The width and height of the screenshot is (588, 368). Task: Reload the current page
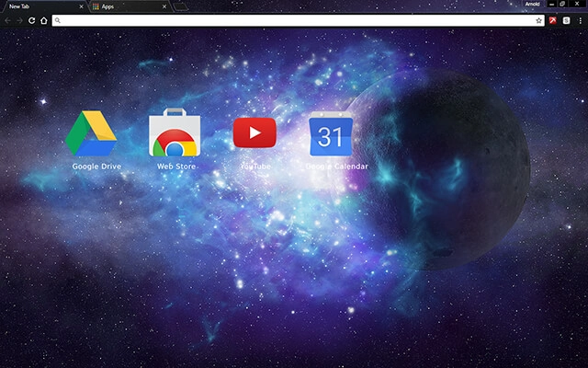click(x=32, y=20)
